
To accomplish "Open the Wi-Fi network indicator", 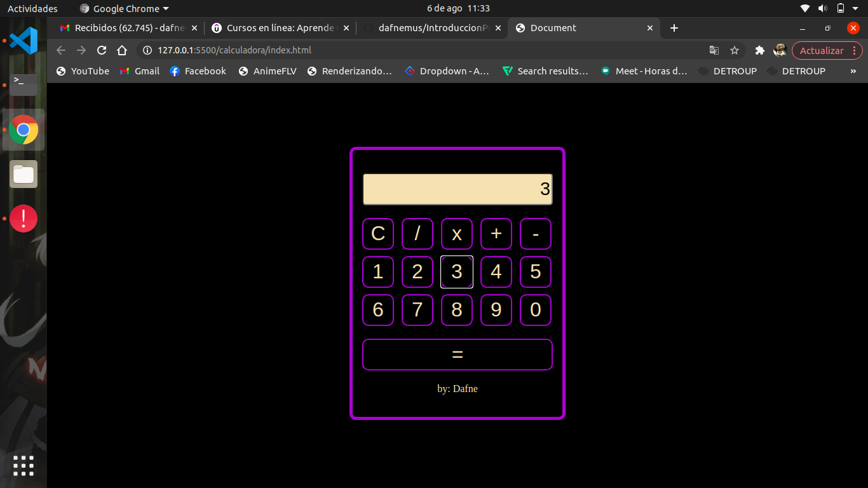I will click(x=805, y=8).
